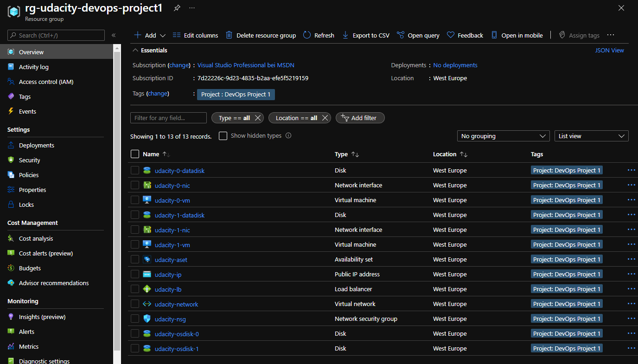Select the udacity-aset row checkbox

(x=135, y=260)
